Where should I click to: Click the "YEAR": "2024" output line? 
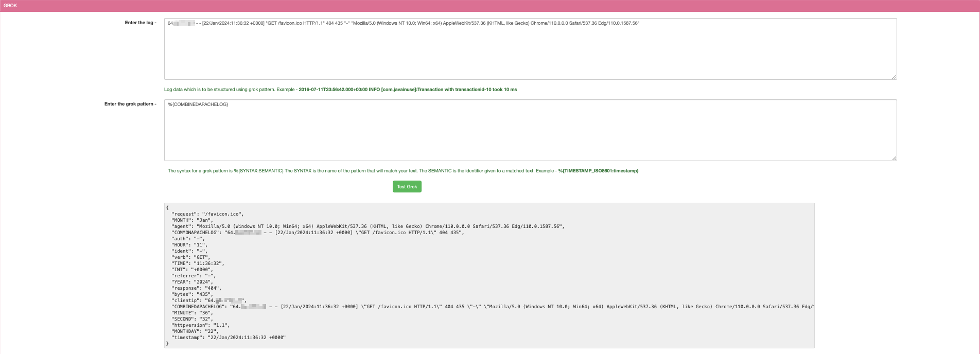point(192,282)
